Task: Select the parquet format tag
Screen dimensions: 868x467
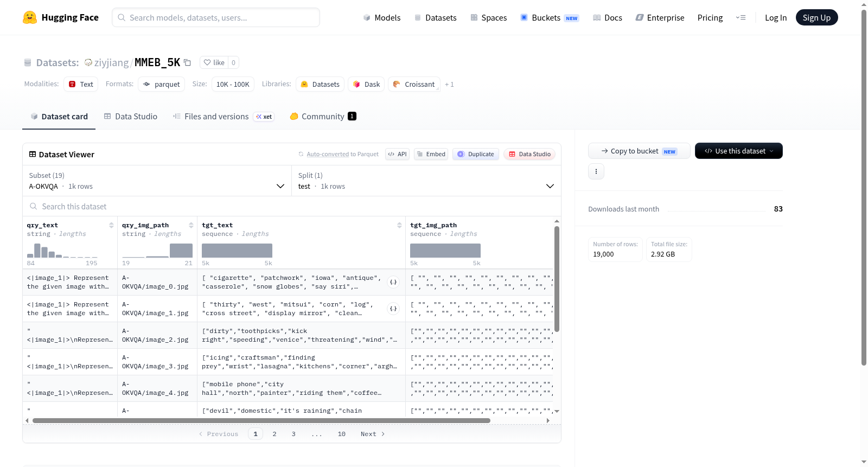Action: (162, 84)
